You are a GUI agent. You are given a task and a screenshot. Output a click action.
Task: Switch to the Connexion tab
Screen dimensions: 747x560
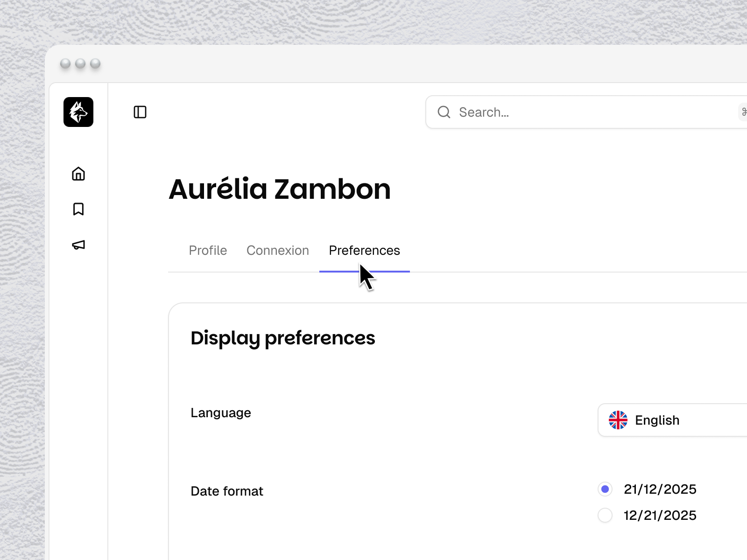click(278, 251)
